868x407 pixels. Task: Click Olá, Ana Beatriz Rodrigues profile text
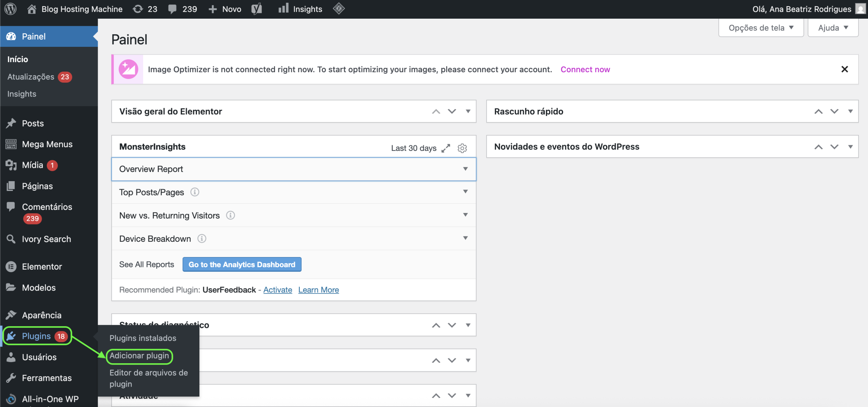coord(802,9)
